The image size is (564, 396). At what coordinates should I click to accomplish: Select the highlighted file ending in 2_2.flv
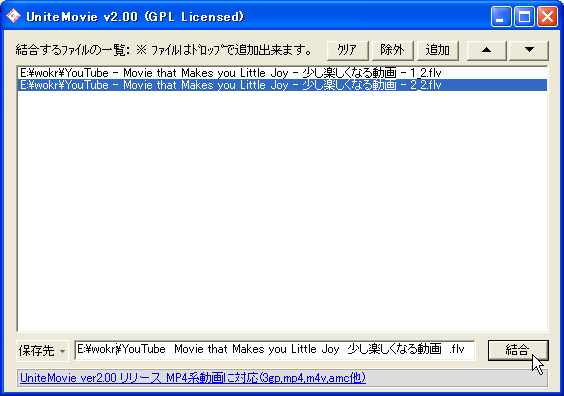tap(282, 85)
